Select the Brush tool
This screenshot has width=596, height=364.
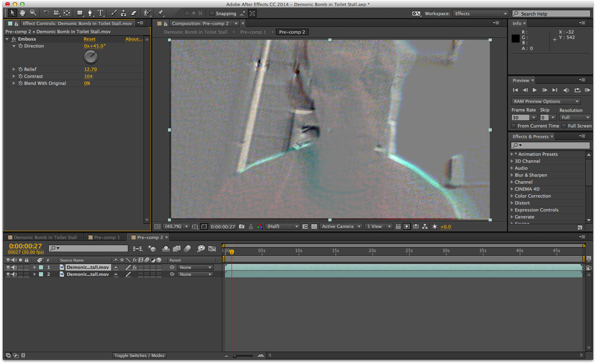114,13
